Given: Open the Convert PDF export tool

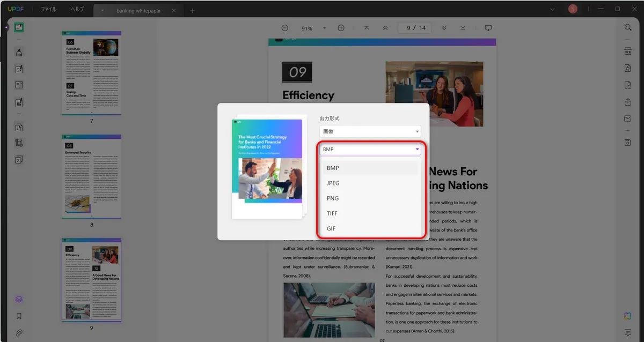Looking at the screenshot, I should [x=628, y=68].
